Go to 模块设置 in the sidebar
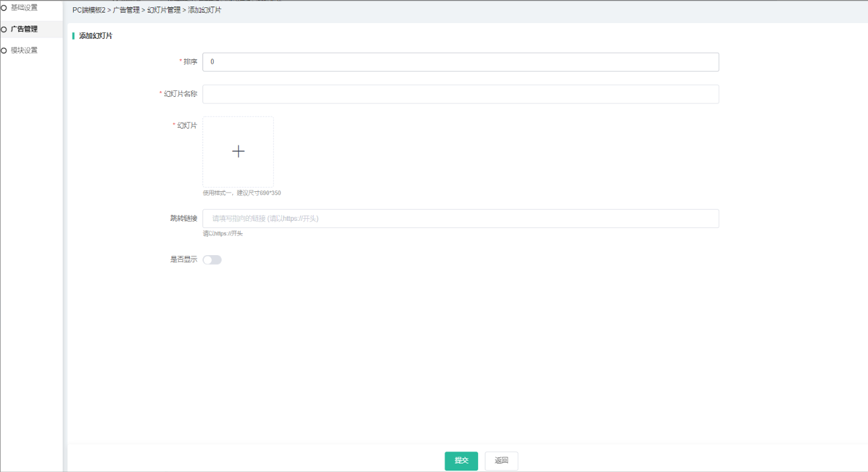 pyautogui.click(x=24, y=50)
